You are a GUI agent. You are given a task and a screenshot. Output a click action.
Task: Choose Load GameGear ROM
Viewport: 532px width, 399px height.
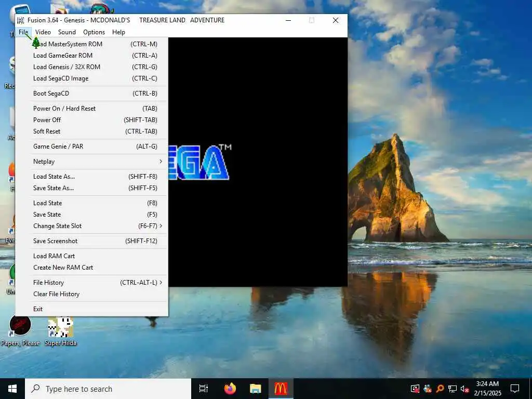[92, 56]
